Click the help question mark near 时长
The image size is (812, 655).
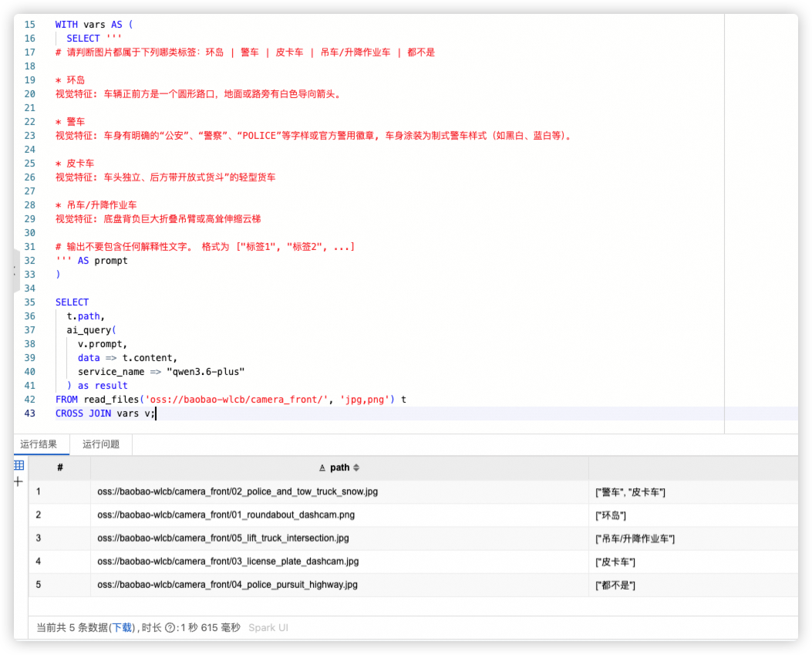pos(170,627)
